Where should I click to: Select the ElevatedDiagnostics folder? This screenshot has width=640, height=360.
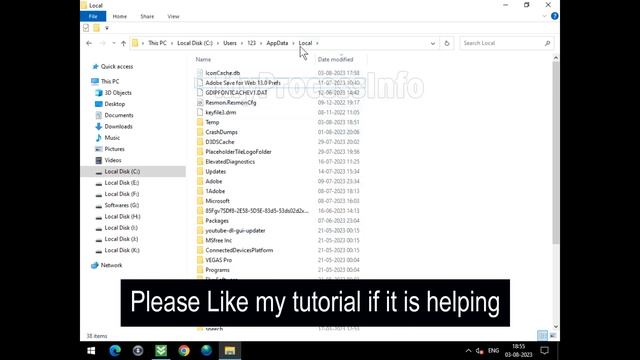tap(230, 162)
